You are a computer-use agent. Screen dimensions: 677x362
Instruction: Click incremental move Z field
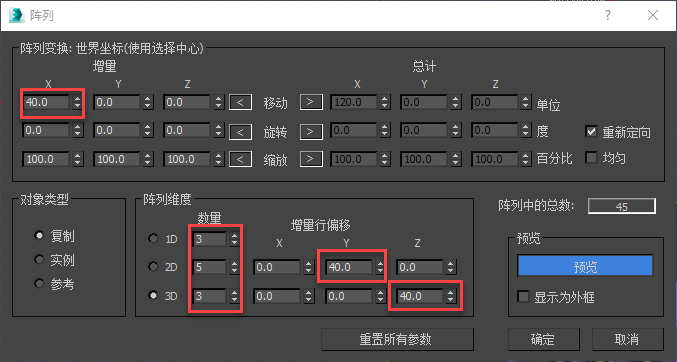(187, 102)
